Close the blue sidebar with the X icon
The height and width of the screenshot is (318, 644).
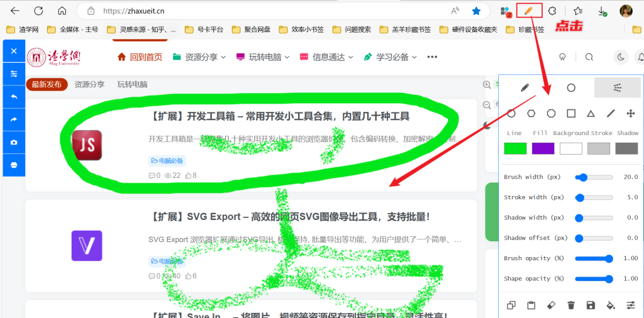tap(14, 52)
